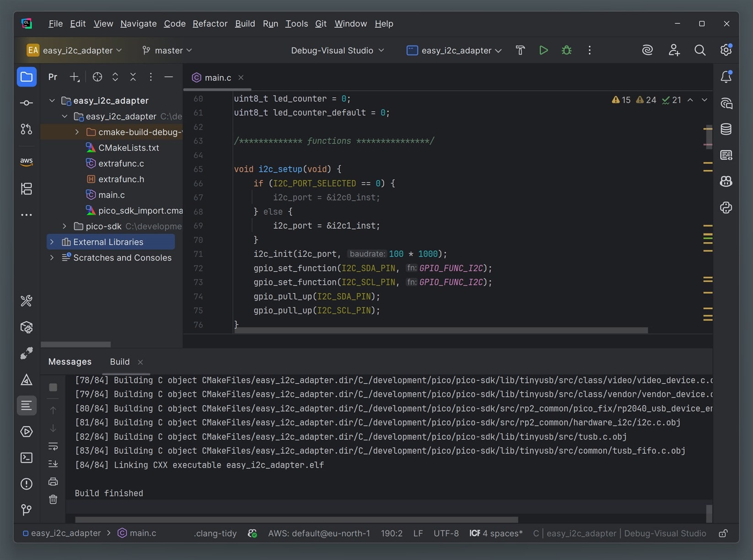Screen dimensions: 753x560
Task: Open extrafunc.h in project tree
Action: coord(121,179)
